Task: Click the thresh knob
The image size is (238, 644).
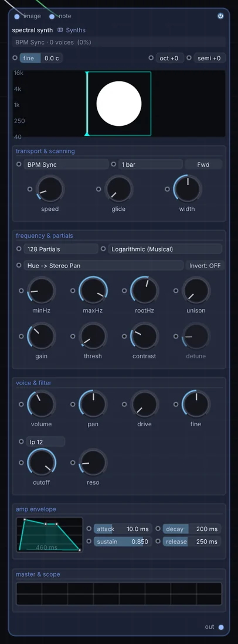Action: click(93, 336)
